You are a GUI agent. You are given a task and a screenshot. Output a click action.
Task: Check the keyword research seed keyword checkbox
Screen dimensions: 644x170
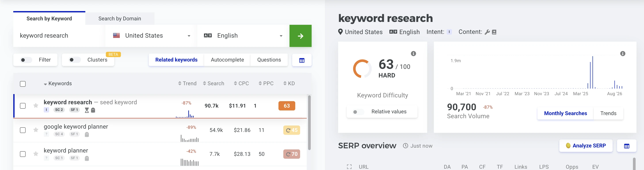(x=23, y=106)
